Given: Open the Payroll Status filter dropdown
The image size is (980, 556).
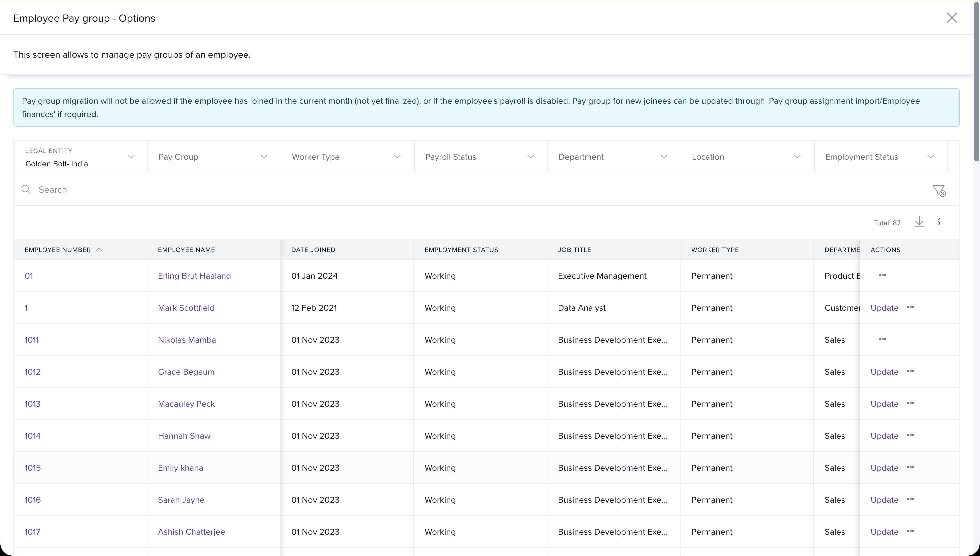Looking at the screenshot, I should click(530, 157).
